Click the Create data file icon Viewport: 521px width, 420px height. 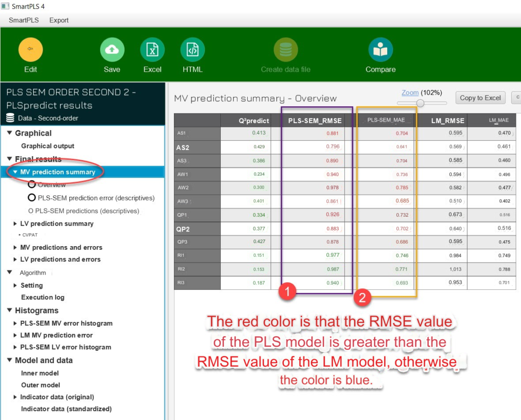point(285,49)
